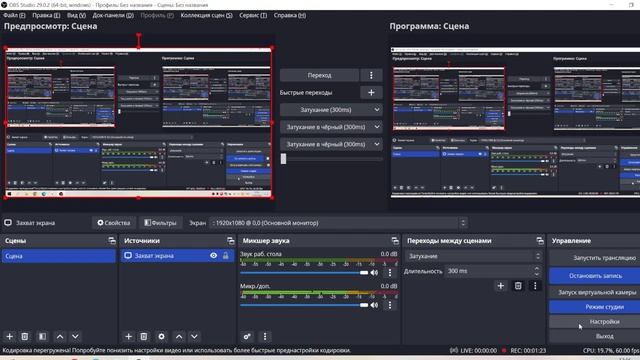Undock the Переходы между сценами panel
This screenshot has height=360, width=640.
[x=540, y=241]
